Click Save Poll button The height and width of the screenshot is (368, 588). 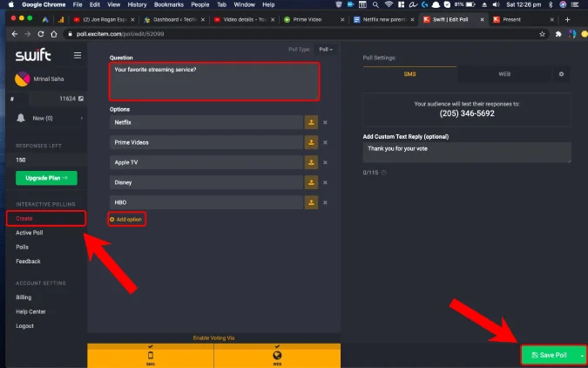coord(550,356)
